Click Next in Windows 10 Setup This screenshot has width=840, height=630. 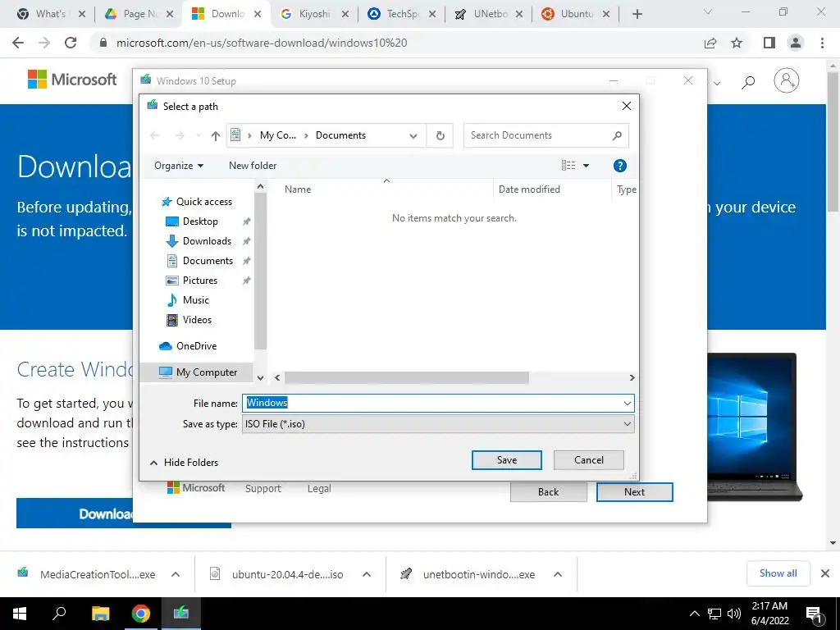(634, 492)
